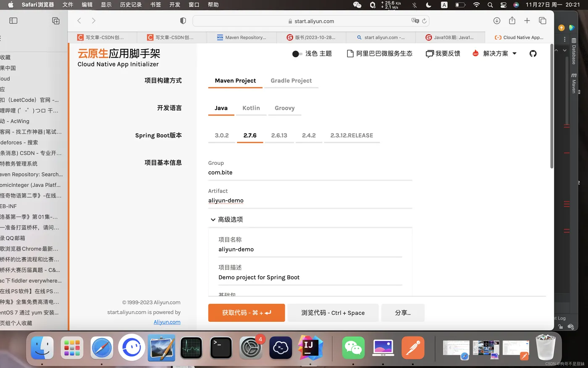Open the Database tool window in IntelliJ
The width and height of the screenshot is (588, 368).
[574, 51]
